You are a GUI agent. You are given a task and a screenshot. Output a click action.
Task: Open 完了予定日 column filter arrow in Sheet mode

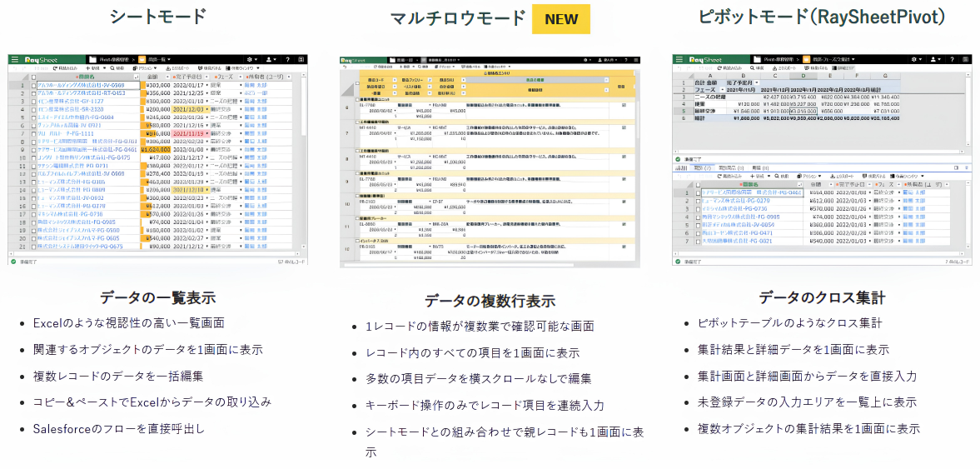click(x=206, y=77)
